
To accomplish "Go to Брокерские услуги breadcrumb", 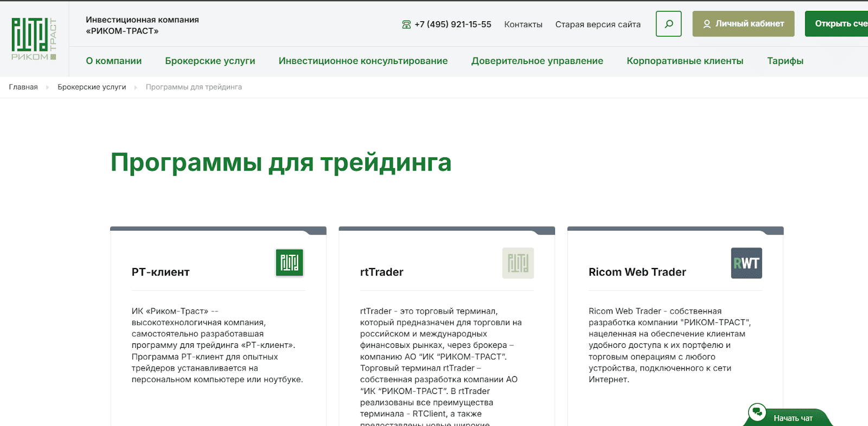I will 92,87.
